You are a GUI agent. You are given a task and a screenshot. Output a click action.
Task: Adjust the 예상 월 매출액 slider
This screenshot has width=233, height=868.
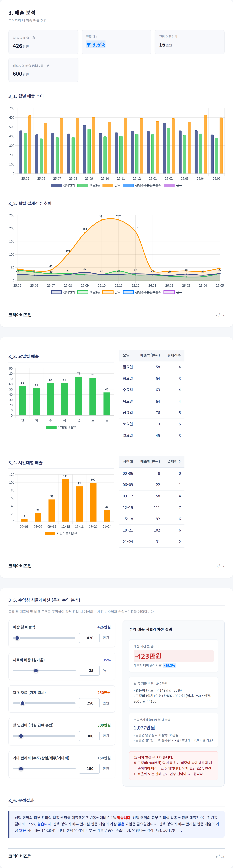pyautogui.click(x=44, y=638)
